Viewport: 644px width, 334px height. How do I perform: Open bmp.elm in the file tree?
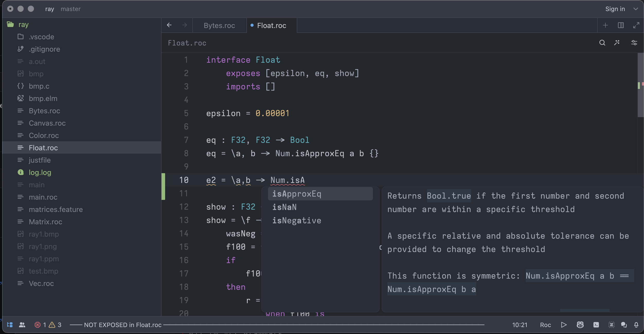click(x=82, y=98)
